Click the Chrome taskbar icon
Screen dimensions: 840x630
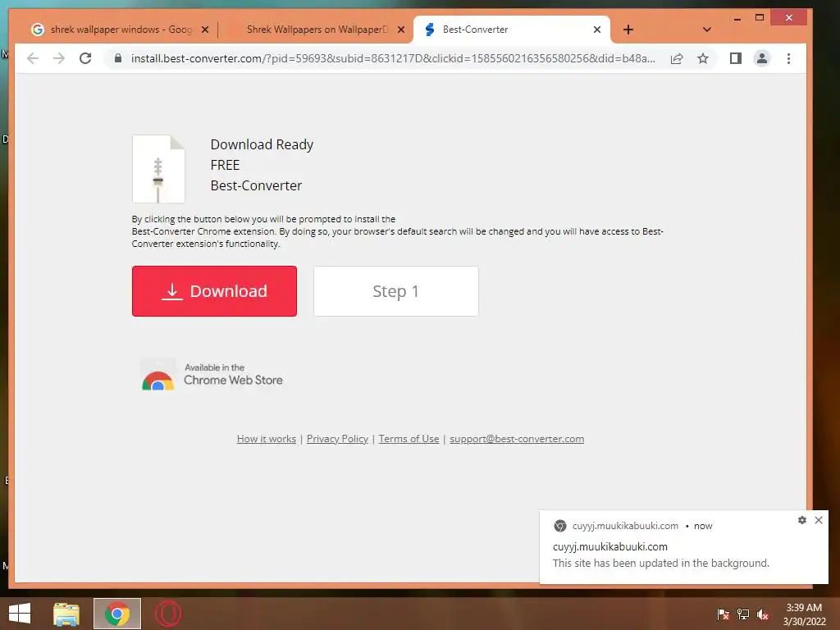click(117, 614)
